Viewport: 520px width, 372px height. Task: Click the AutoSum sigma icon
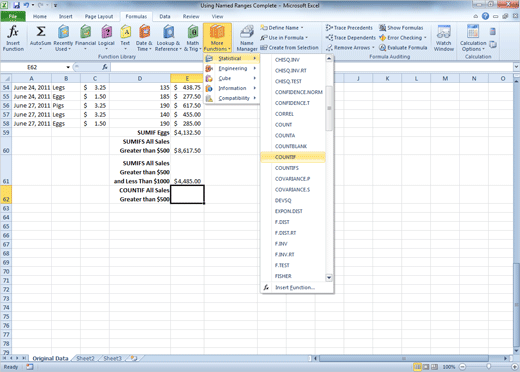41,32
